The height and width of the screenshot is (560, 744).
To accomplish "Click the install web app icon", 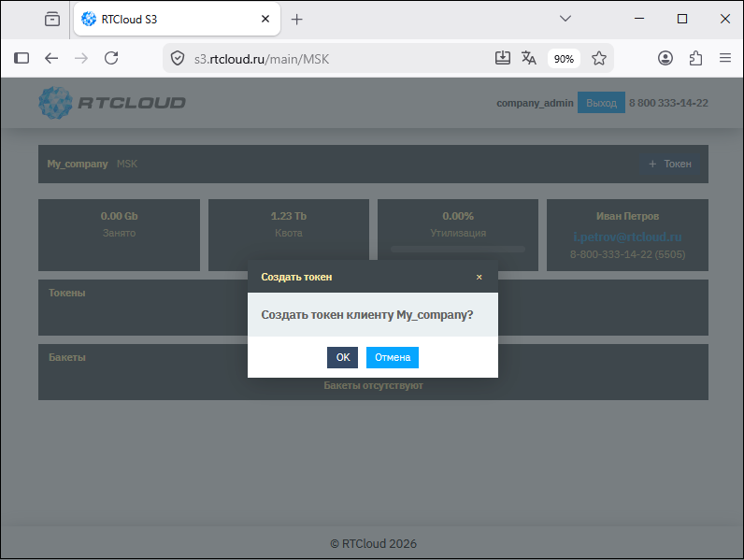I will click(x=503, y=58).
